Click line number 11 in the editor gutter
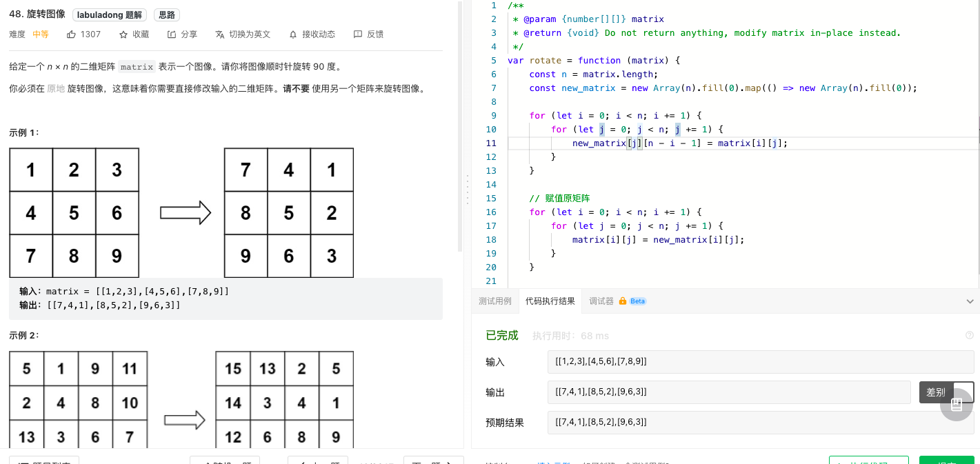The width and height of the screenshot is (980, 464). pos(491,143)
